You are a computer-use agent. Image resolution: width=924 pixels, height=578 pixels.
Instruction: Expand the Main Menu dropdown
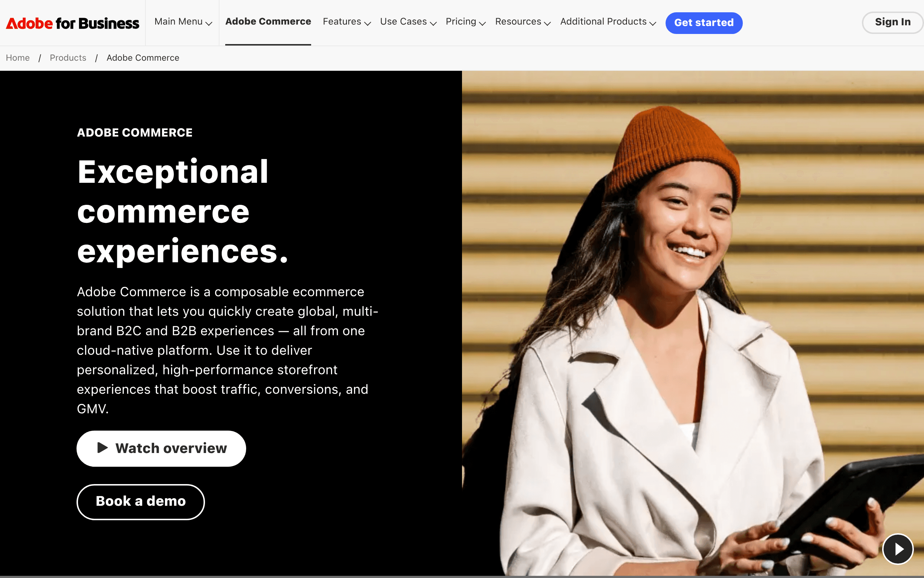183,22
